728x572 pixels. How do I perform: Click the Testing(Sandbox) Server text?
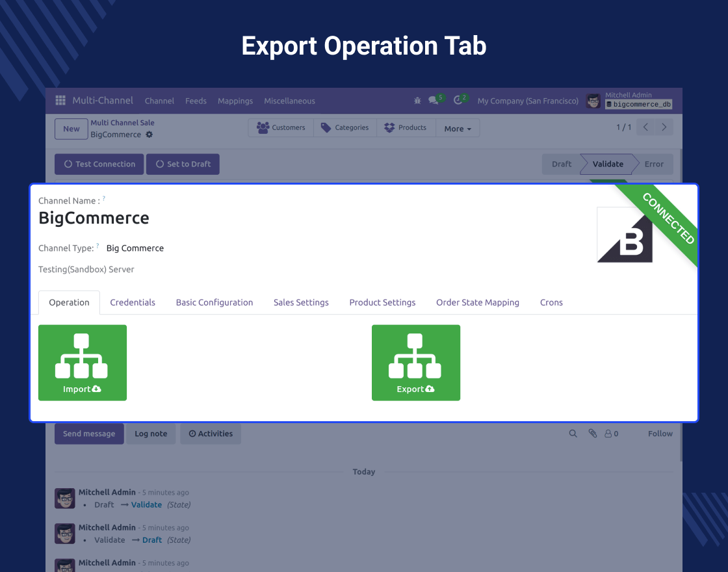point(86,269)
